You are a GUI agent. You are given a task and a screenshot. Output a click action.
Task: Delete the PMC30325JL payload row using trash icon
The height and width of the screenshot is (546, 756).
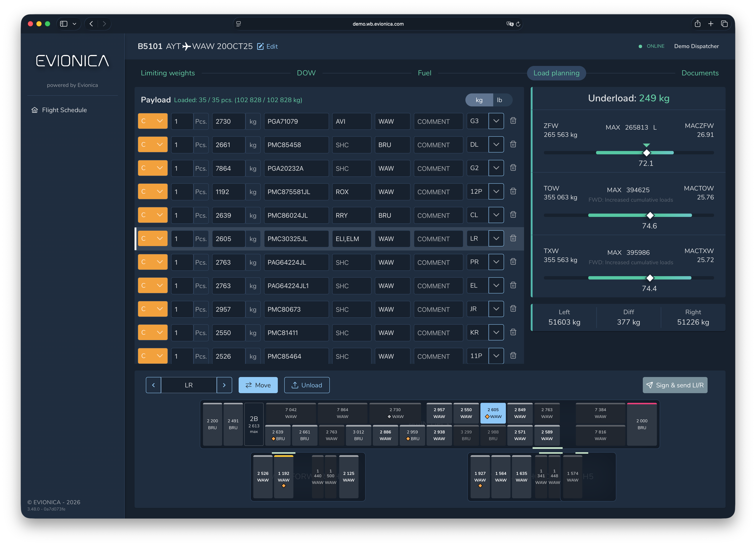513,238
